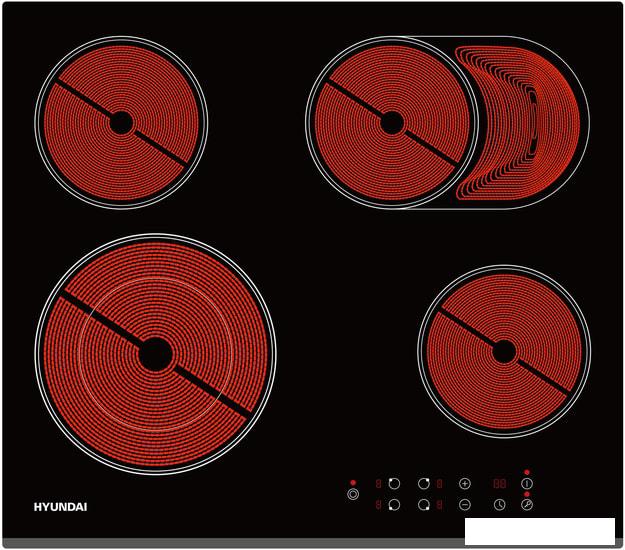Tap the minus power key
Viewport: 625px width, 550px height.
(x=465, y=505)
